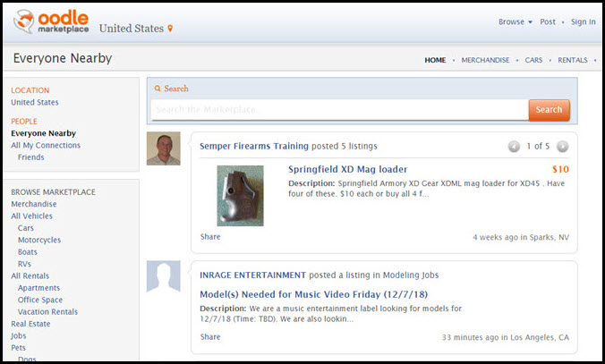Open Springfield XD Mag loader listing title
The height and width of the screenshot is (364, 605).
(x=347, y=169)
